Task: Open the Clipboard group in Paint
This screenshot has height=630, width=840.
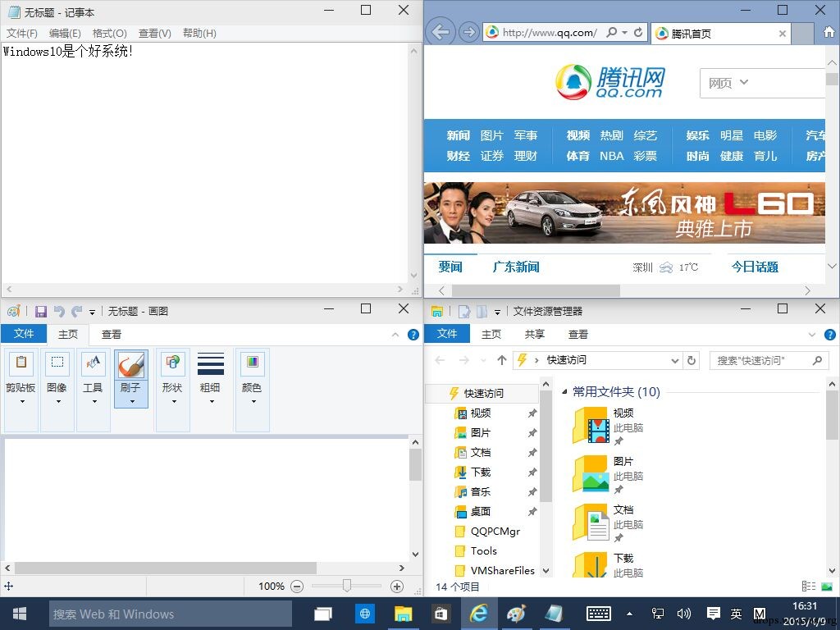Action: [21, 377]
